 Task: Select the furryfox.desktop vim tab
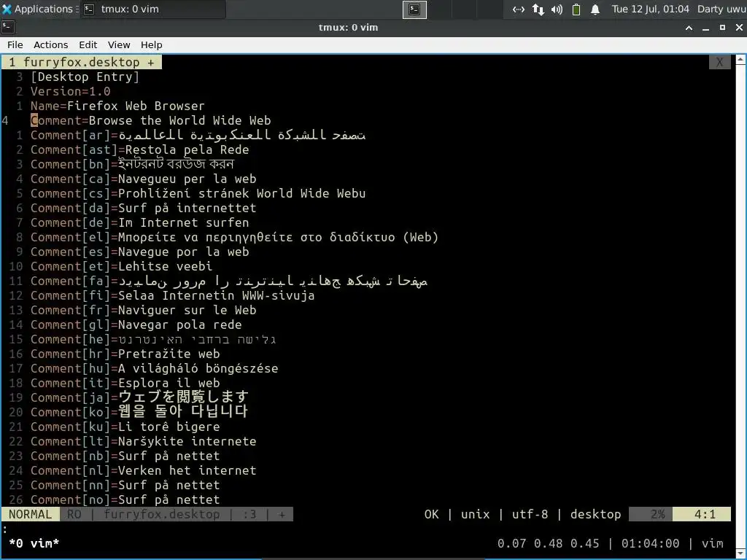point(82,62)
